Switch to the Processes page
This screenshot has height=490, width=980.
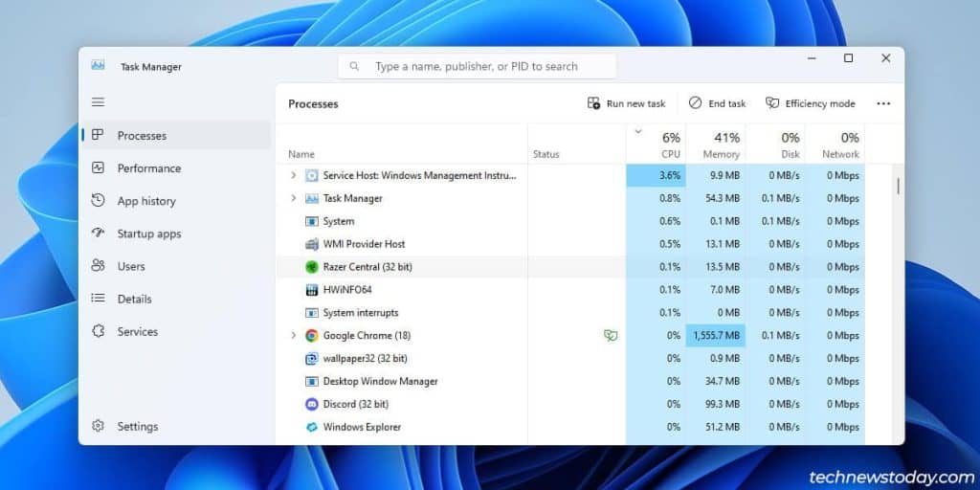(177, 136)
